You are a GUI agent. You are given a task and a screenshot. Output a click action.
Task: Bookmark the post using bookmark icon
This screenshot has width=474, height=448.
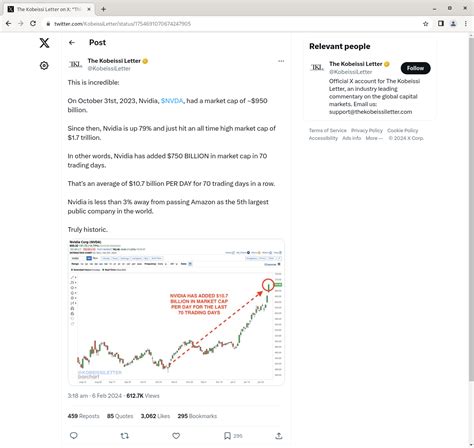pos(227,435)
